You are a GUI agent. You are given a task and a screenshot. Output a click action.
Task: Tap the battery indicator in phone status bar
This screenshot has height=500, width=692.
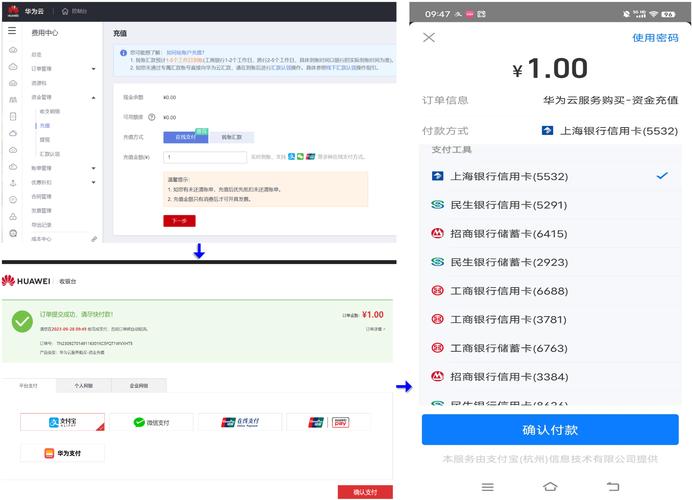pos(668,14)
